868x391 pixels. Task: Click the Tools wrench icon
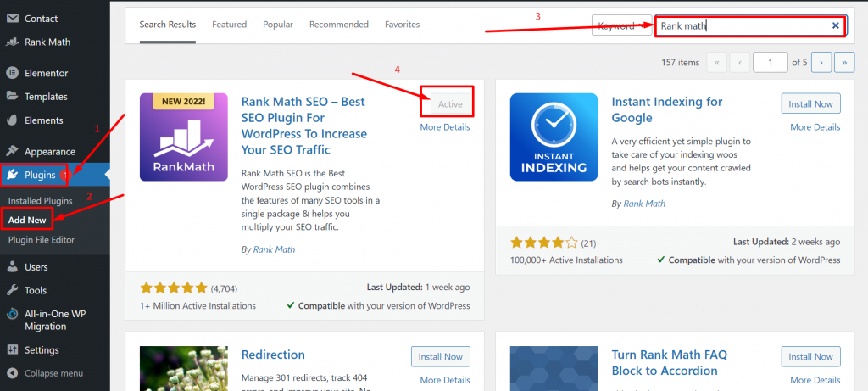click(x=12, y=290)
